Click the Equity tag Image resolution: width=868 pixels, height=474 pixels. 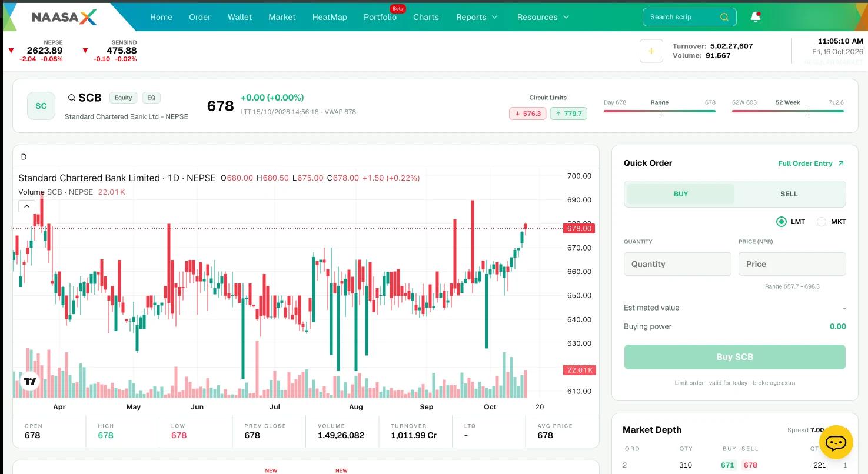coord(124,98)
